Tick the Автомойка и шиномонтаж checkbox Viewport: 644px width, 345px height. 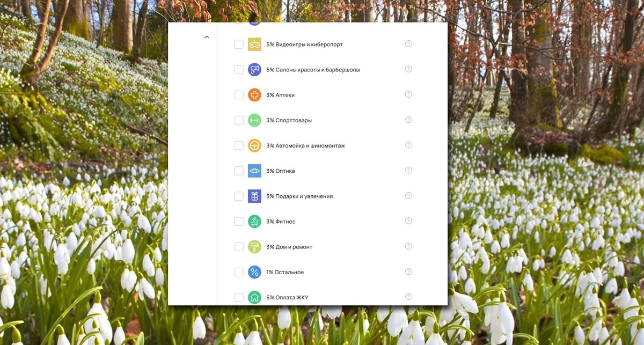pyautogui.click(x=239, y=145)
